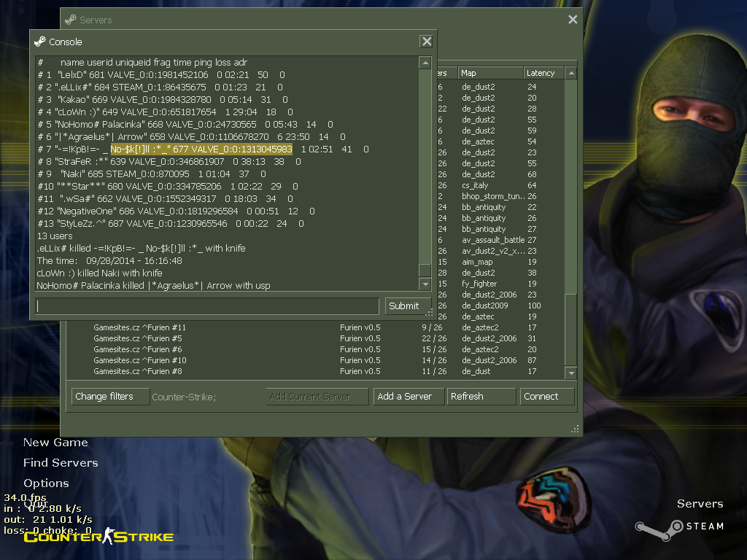747x560 pixels.
Task: Close the Servers window
Action: [573, 20]
